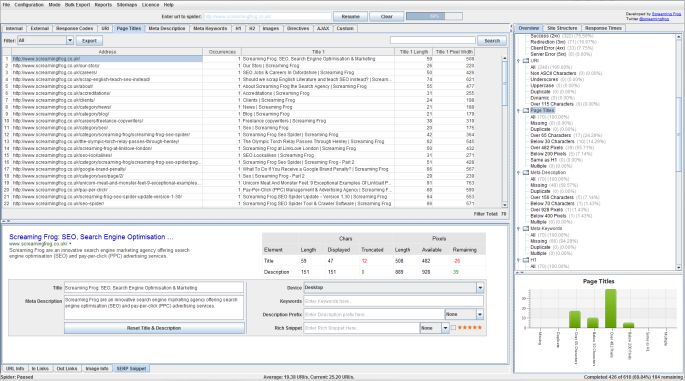This screenshot has width=685, height=381.
Task: Click the Keywords input field
Action: [x=394, y=301]
